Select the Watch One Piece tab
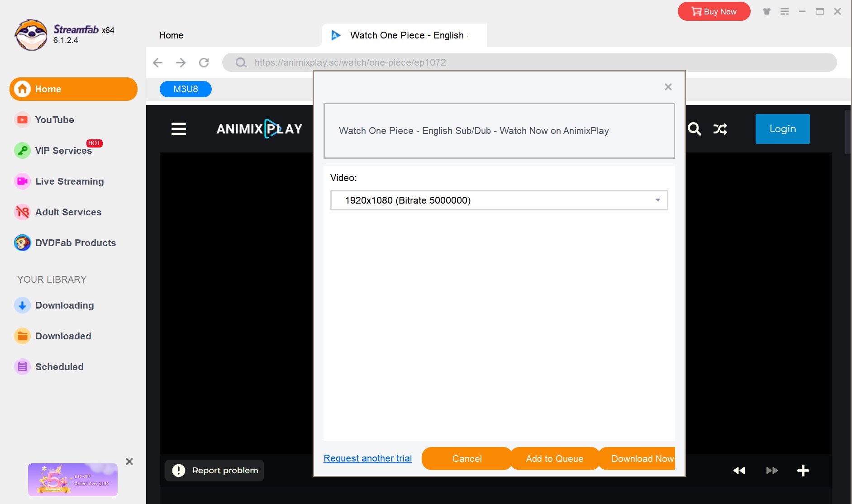This screenshot has width=852, height=504. point(404,35)
